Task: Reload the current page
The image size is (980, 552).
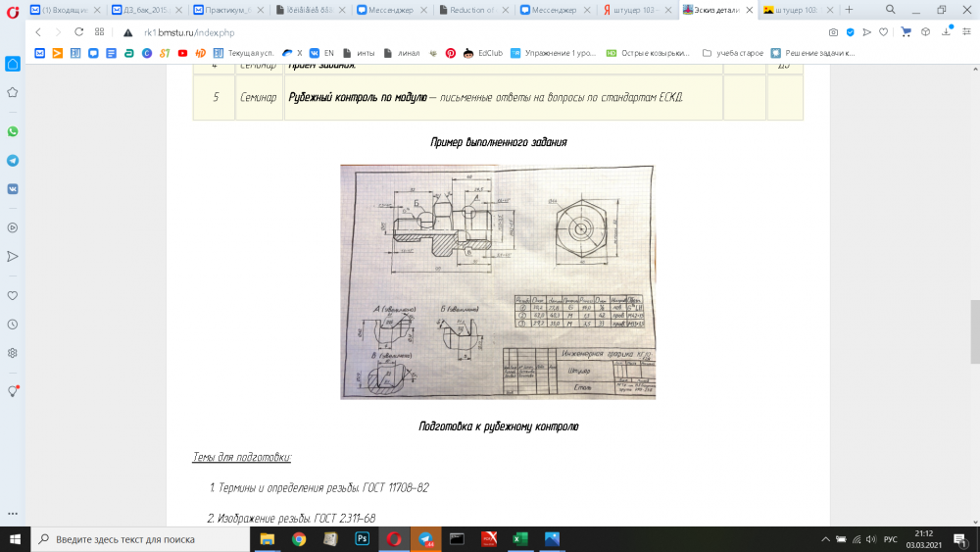Action: [x=78, y=32]
